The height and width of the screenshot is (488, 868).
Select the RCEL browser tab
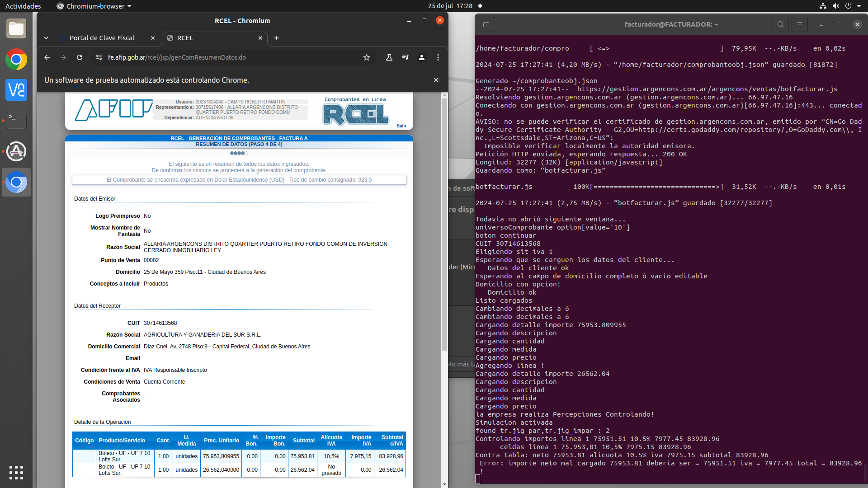click(215, 38)
